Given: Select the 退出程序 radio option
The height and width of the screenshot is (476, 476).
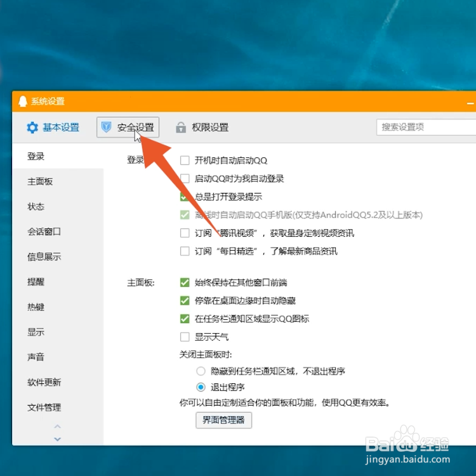Looking at the screenshot, I should (201, 387).
